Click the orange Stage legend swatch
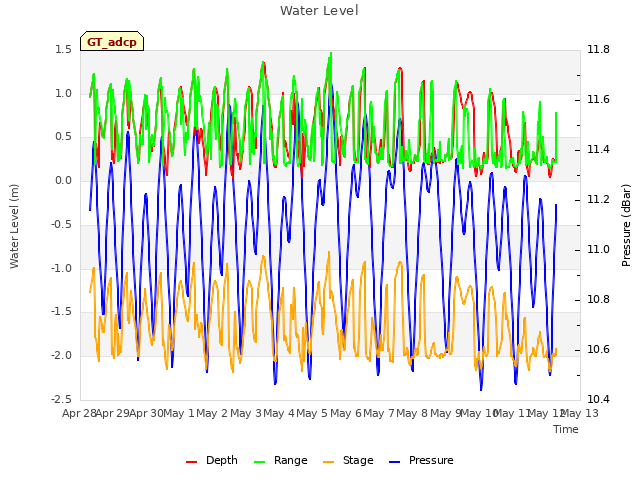This screenshot has width=640, height=480. point(329,462)
